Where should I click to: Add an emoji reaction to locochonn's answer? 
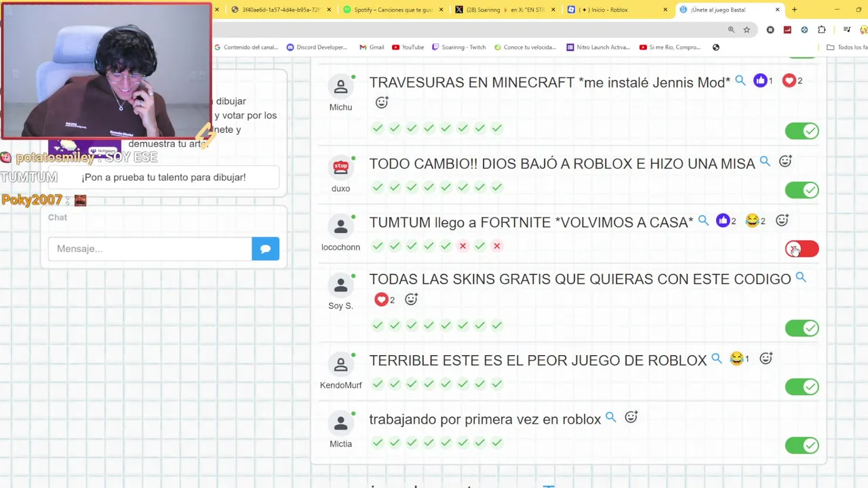click(x=782, y=220)
